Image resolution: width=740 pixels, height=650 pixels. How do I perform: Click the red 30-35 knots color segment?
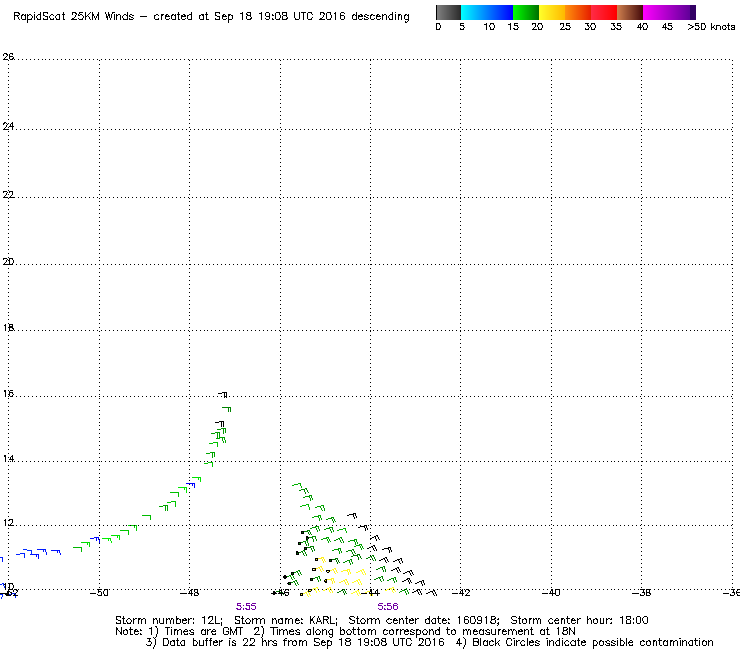[604, 12]
